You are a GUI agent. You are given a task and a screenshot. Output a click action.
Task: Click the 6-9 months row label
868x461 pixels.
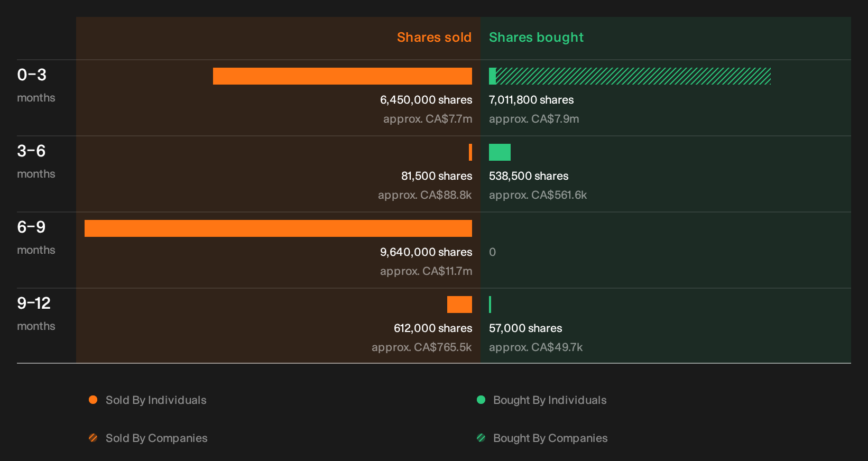36,238
